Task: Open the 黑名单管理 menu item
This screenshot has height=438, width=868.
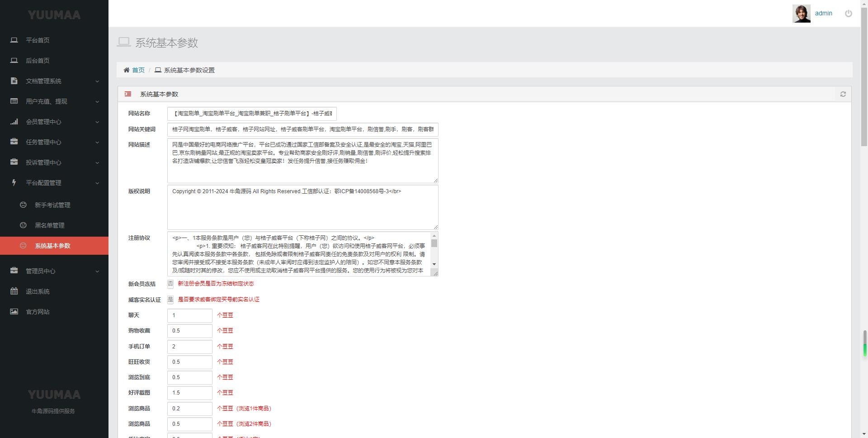Action: click(50, 225)
